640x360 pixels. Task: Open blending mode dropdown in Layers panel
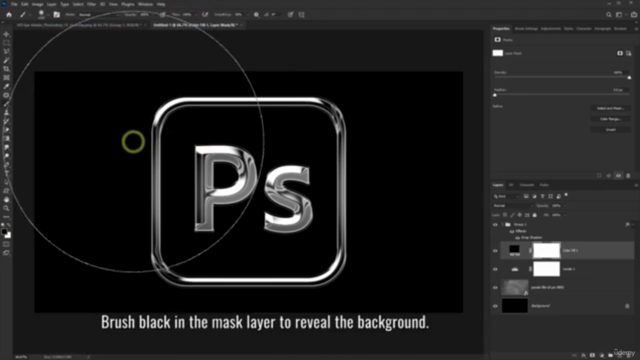[512, 206]
